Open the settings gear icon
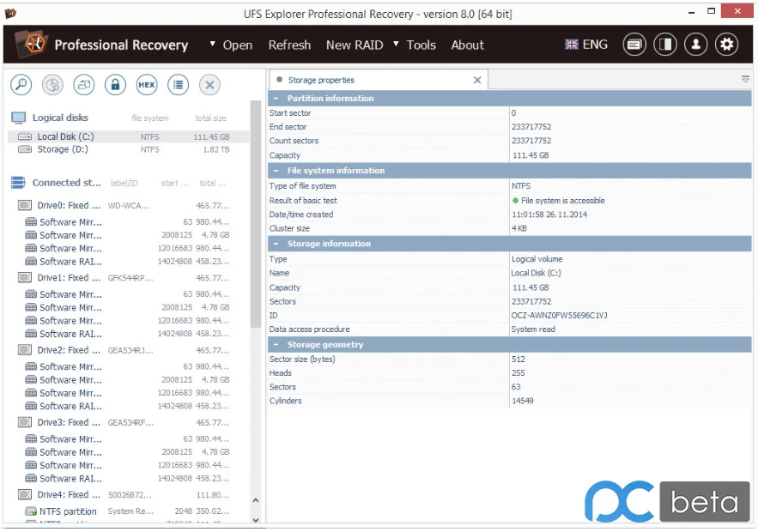758x532 pixels. pyautogui.click(x=726, y=45)
